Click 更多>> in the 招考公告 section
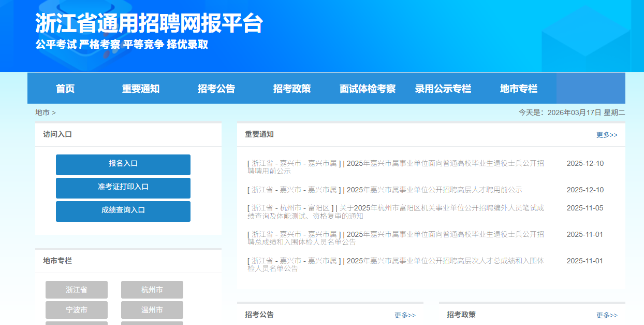 [x=404, y=314]
